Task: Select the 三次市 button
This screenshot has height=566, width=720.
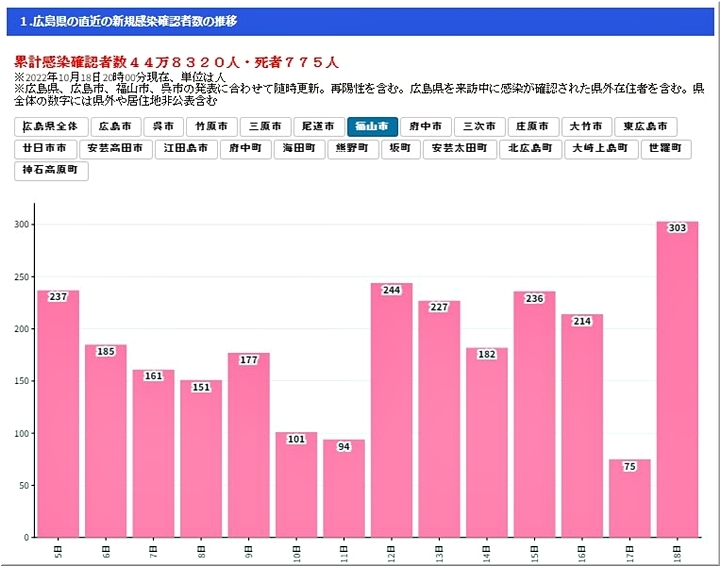Action: point(478,127)
